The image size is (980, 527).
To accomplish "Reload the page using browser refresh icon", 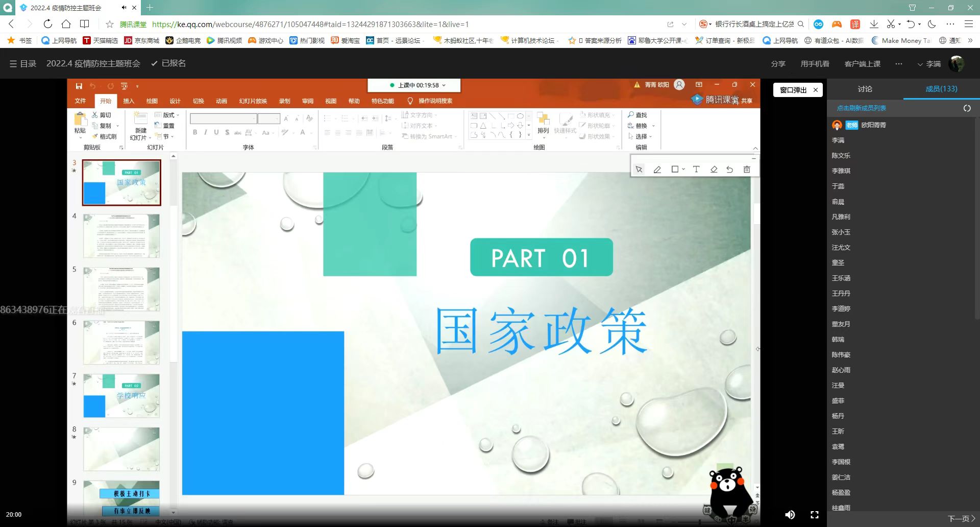I will coord(47,24).
